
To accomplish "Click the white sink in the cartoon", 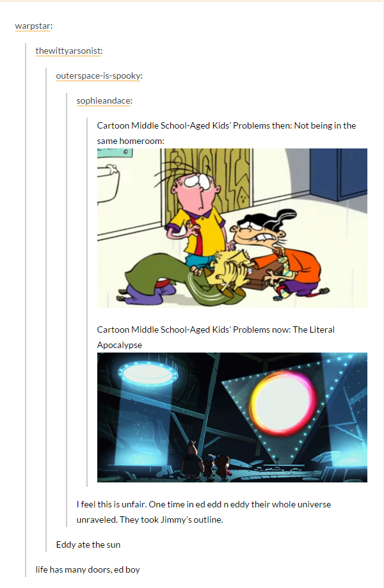I will click(108, 184).
